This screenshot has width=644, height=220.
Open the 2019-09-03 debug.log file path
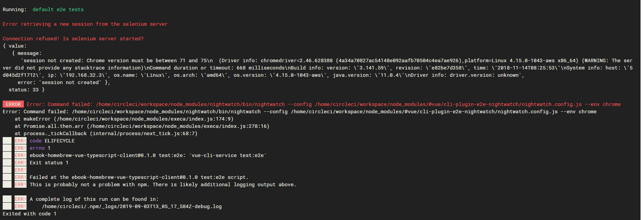point(132,207)
